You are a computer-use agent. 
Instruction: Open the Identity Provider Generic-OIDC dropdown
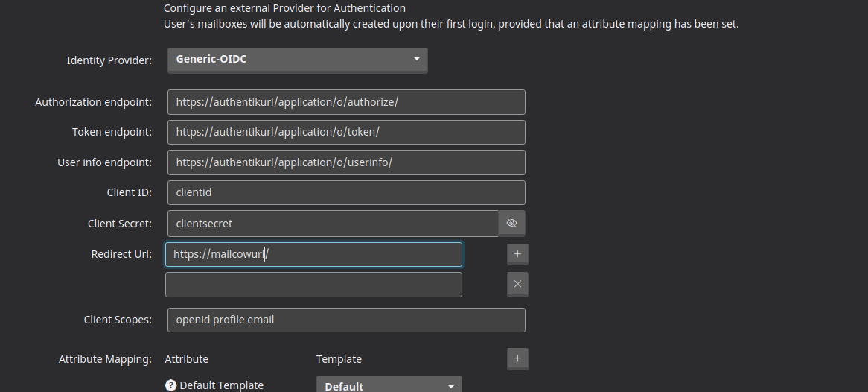point(297,60)
